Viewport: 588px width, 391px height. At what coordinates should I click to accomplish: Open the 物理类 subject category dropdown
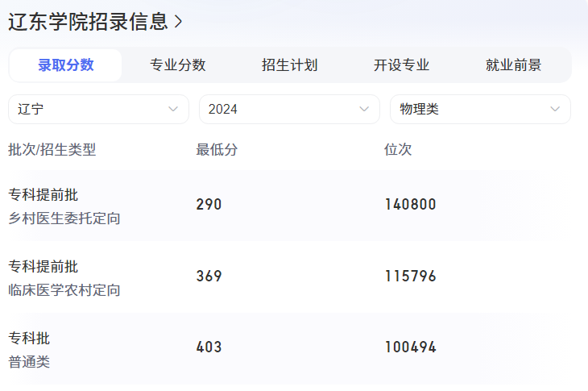pyautogui.click(x=480, y=109)
